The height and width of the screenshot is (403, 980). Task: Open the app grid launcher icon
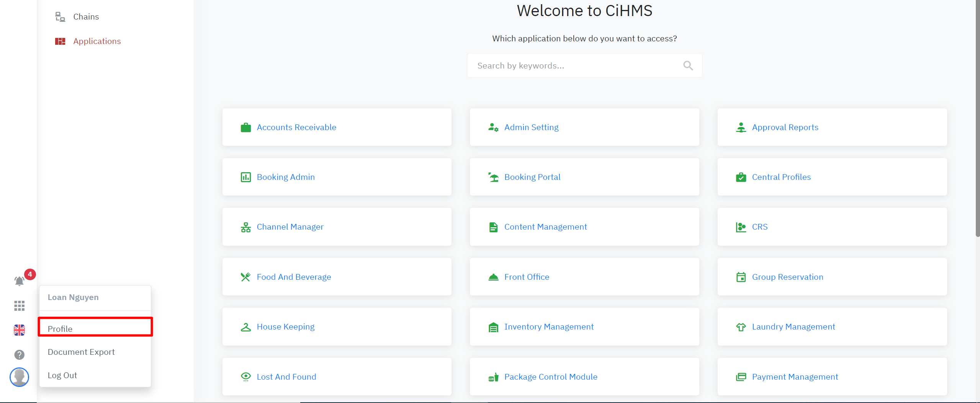(x=19, y=305)
